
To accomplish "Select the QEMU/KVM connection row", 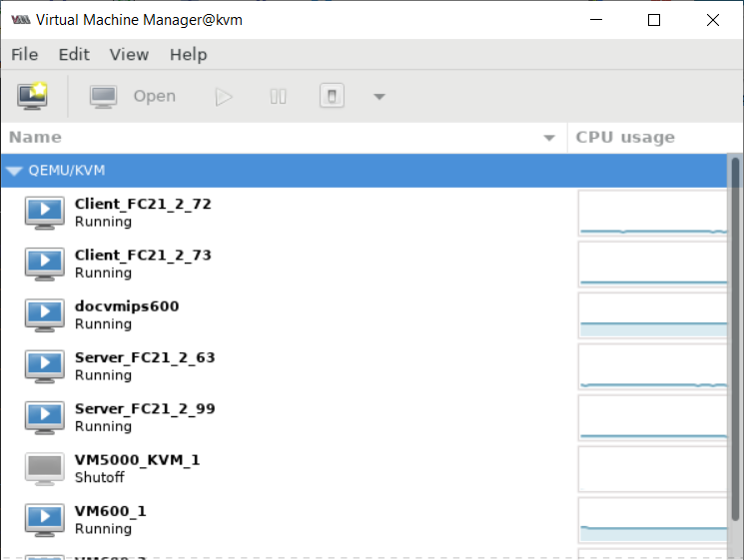I will pos(364,171).
